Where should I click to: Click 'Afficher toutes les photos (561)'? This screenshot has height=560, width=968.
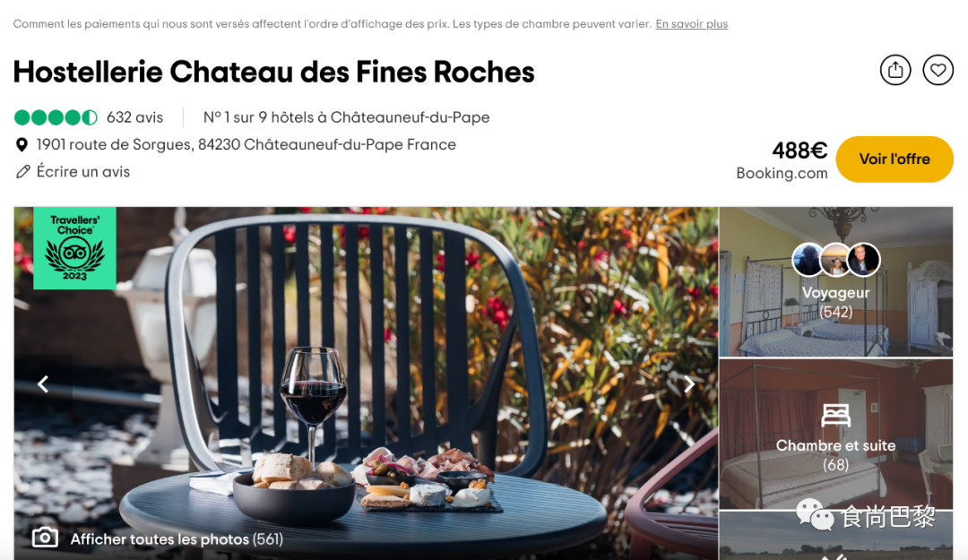point(177,539)
